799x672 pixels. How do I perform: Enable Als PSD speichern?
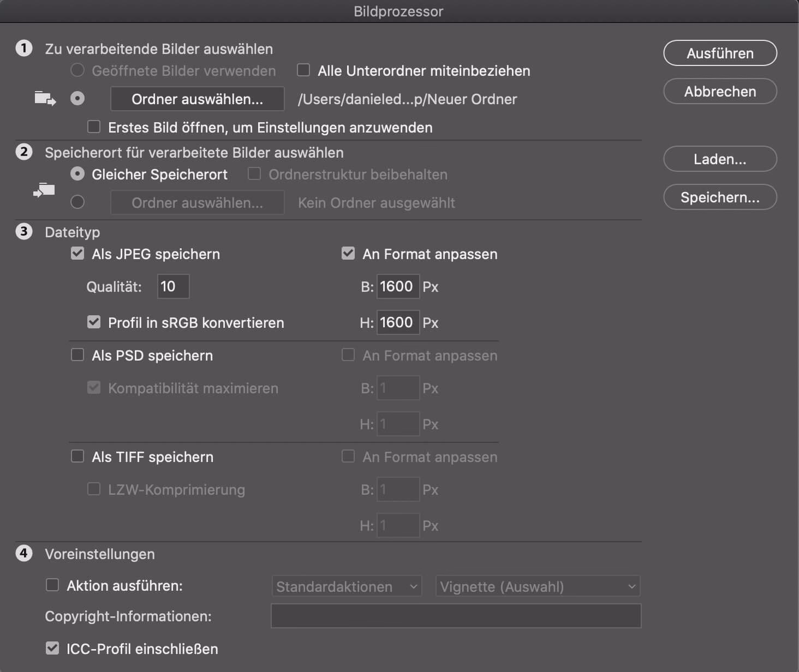click(x=77, y=355)
